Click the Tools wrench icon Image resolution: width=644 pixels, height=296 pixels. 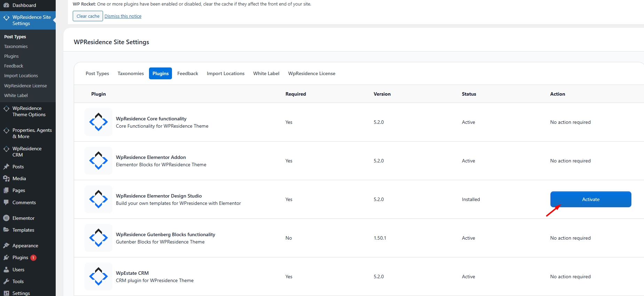coord(6,281)
